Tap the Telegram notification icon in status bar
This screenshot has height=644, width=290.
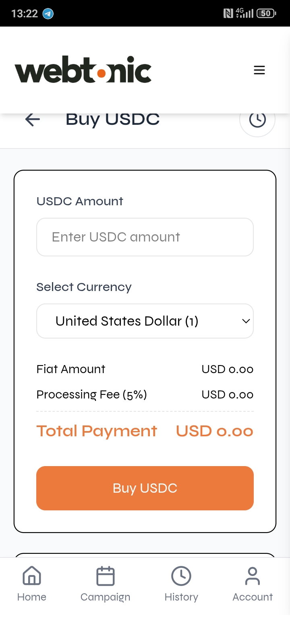(48, 14)
